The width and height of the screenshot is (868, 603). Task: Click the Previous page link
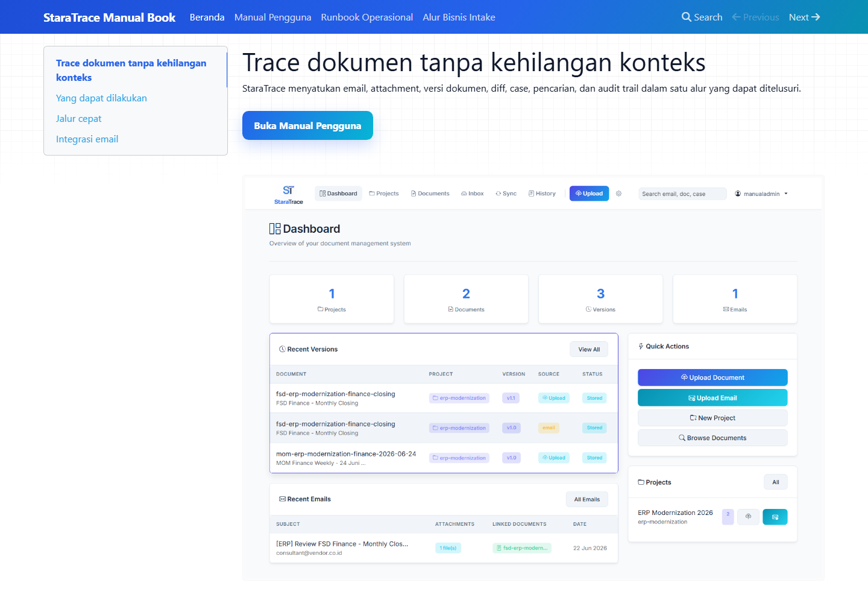[x=755, y=17]
